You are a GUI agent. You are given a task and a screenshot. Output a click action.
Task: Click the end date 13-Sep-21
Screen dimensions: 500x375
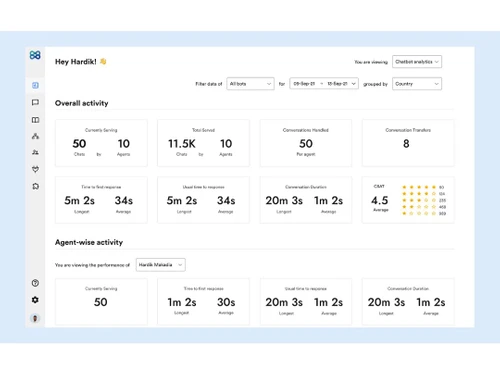coord(337,84)
